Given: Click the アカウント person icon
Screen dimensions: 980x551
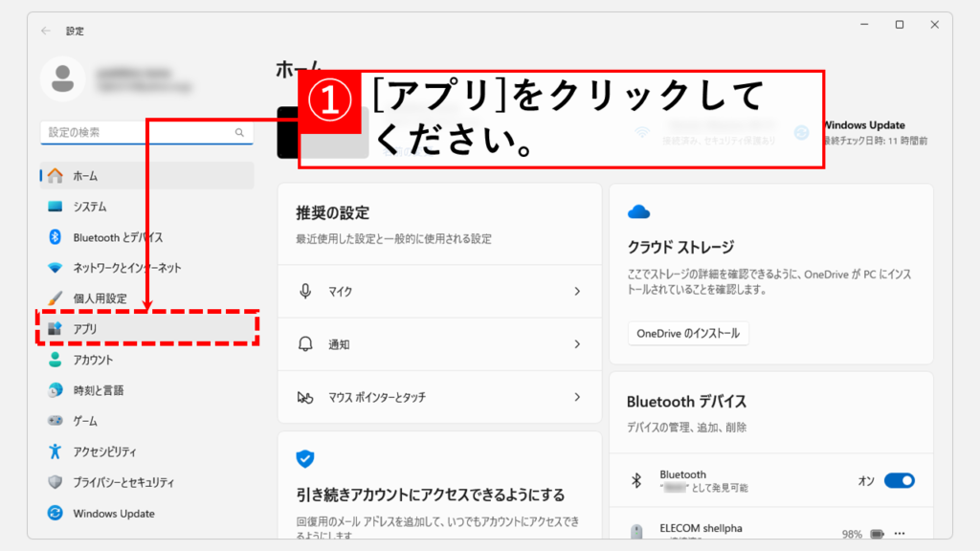Looking at the screenshot, I should (x=55, y=360).
